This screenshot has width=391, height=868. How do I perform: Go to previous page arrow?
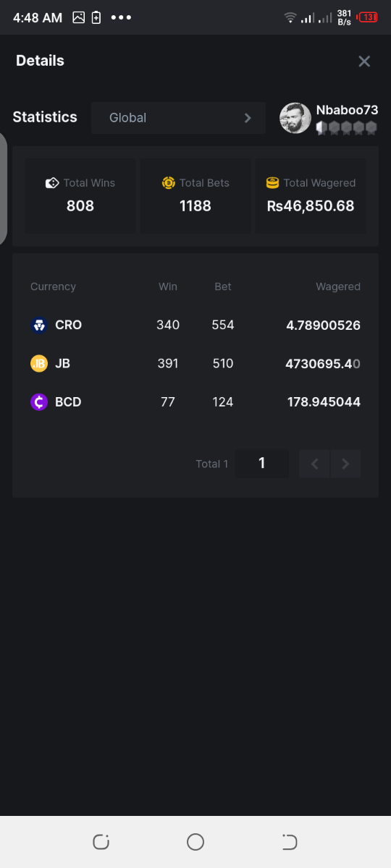(314, 464)
